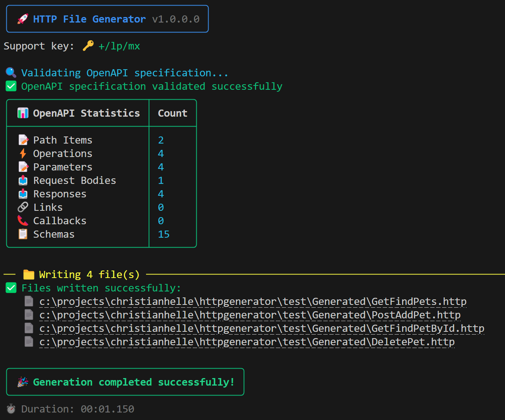Click the file icon beside GetFindPets.http
Screen dimensions: 505x420
pos(29,301)
